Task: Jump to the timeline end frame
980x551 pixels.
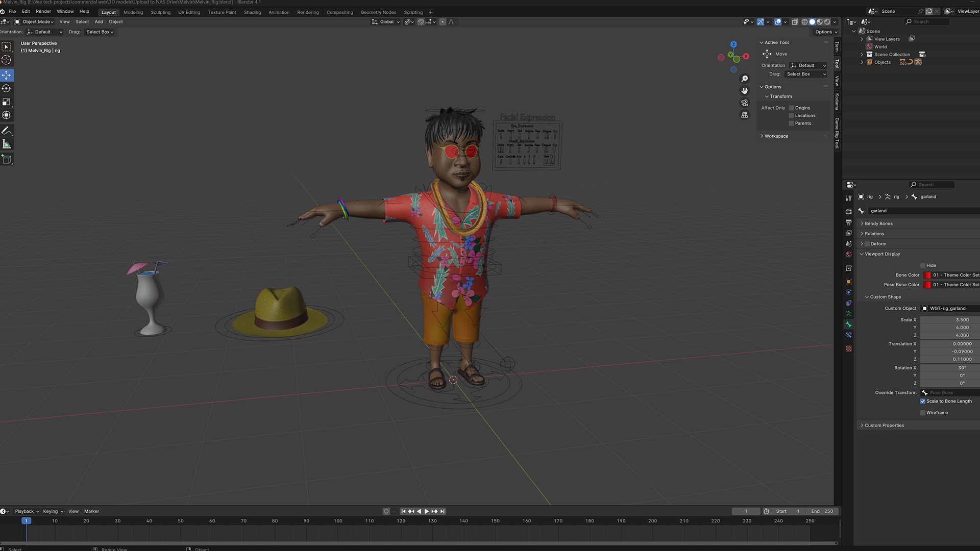Action: click(x=443, y=512)
